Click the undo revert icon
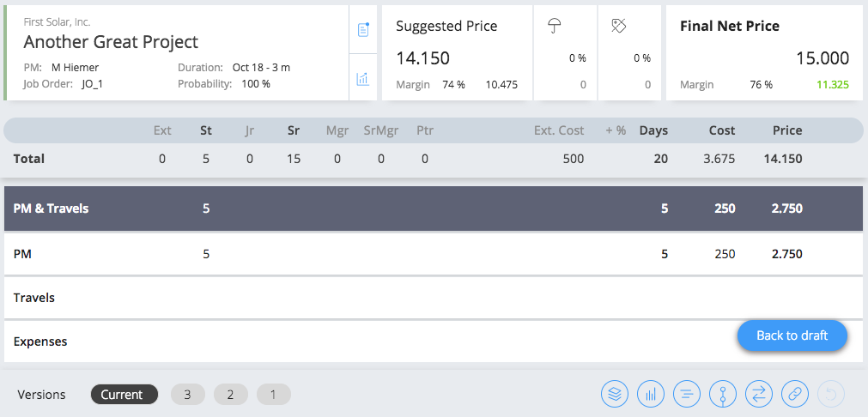Viewport: 868px width, 417px height. (831, 395)
